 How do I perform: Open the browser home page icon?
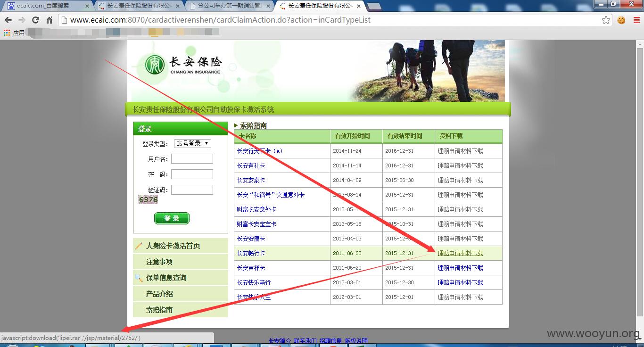(49, 20)
